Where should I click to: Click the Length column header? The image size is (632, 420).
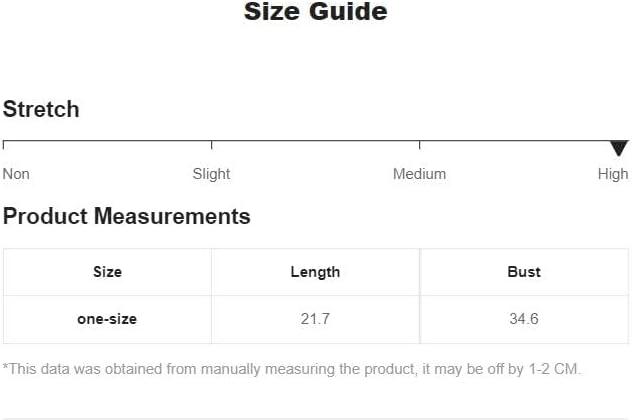[x=315, y=272]
